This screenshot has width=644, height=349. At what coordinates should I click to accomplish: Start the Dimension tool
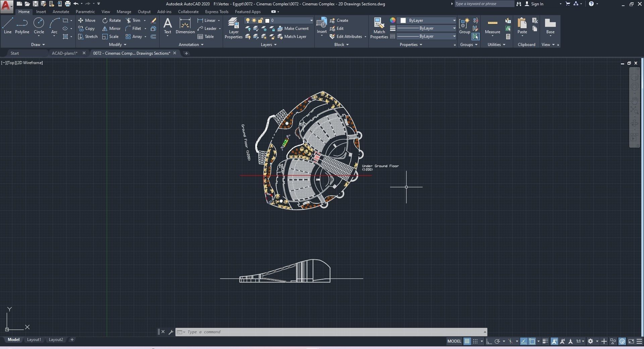coord(185,26)
